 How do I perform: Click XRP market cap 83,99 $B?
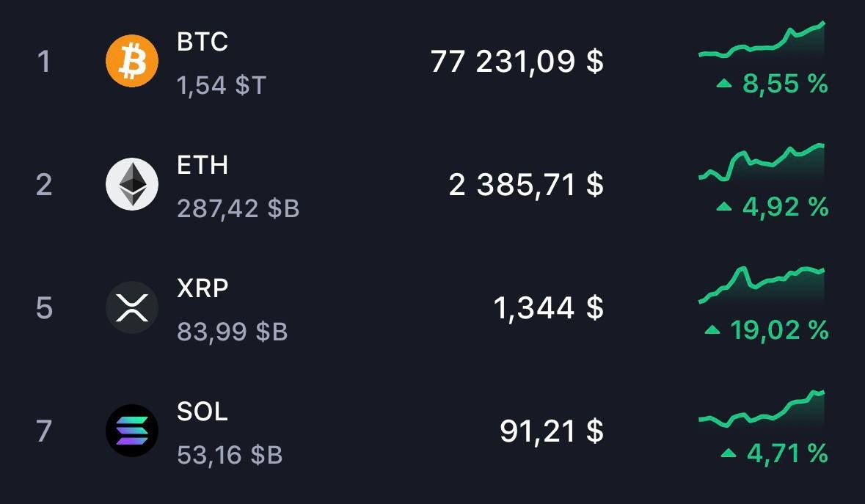pos(233,332)
